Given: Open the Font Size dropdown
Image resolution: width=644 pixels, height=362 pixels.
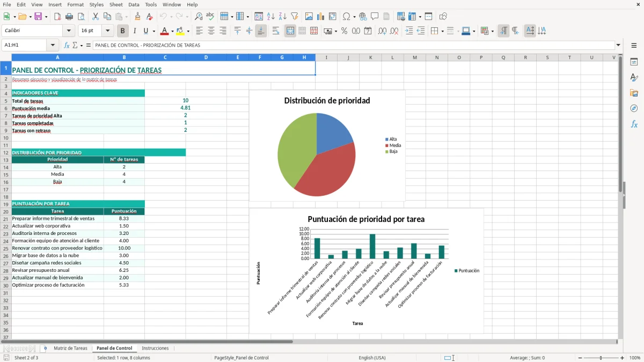Looking at the screenshot, I should click(x=108, y=31).
